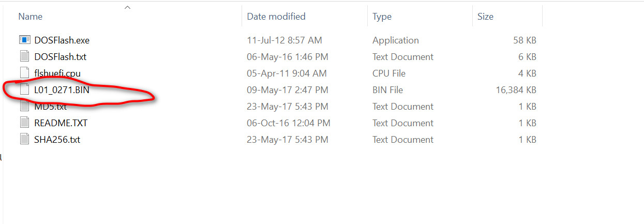Image resolution: width=644 pixels, height=224 pixels.
Task: Select the L01_0271.BIN file name
Action: pos(62,90)
